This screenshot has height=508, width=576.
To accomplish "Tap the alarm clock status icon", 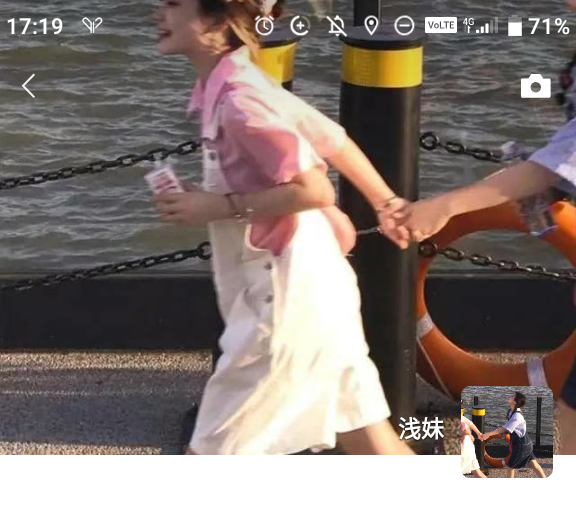I will (x=264, y=26).
